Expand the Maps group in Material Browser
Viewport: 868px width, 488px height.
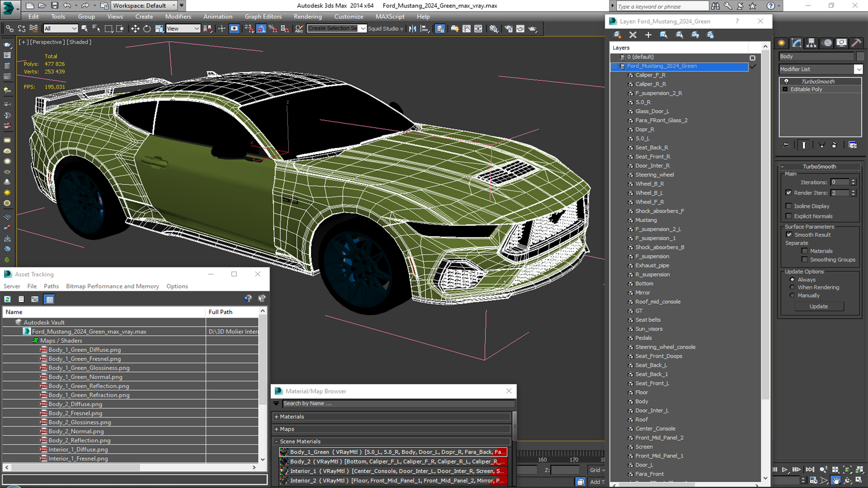(276, 429)
